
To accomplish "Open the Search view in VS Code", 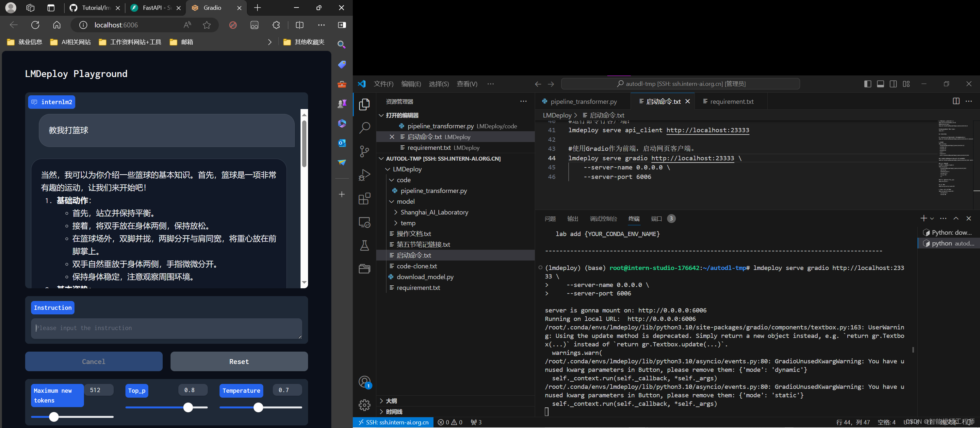I will pyautogui.click(x=365, y=128).
